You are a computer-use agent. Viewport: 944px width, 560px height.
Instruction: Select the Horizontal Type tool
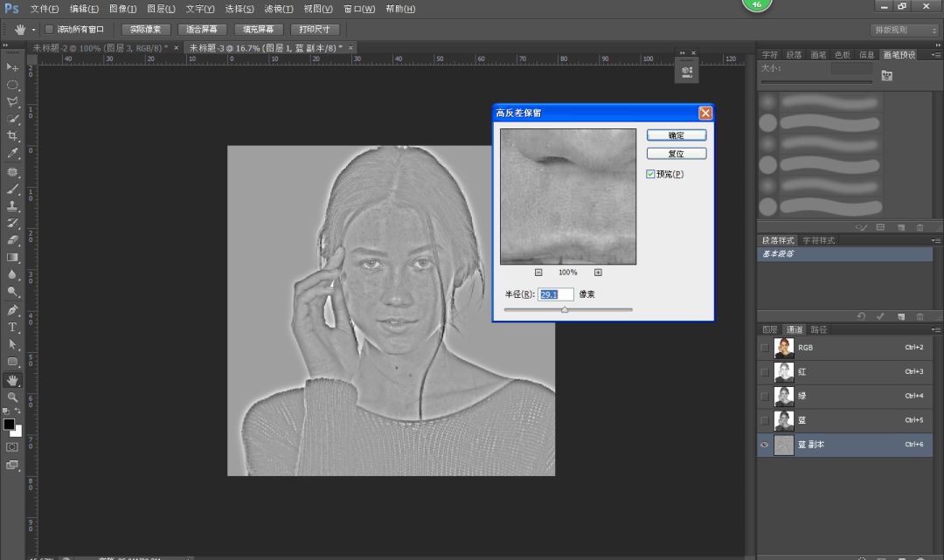tap(12, 328)
